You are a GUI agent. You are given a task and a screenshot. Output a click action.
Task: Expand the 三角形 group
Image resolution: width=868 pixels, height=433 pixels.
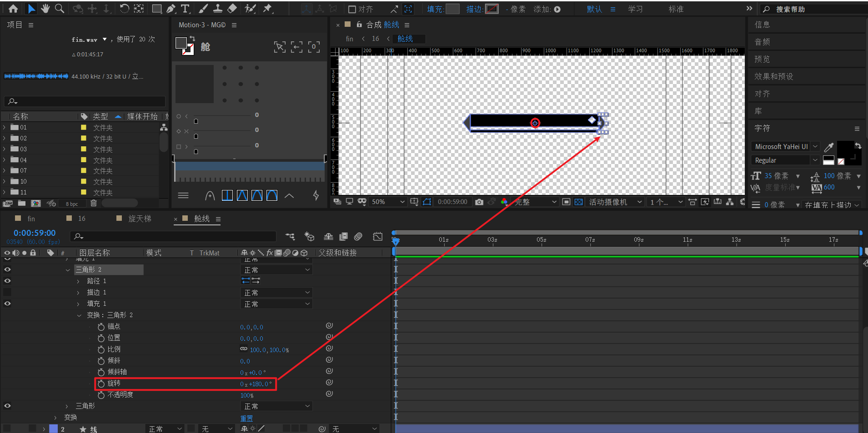click(67, 406)
